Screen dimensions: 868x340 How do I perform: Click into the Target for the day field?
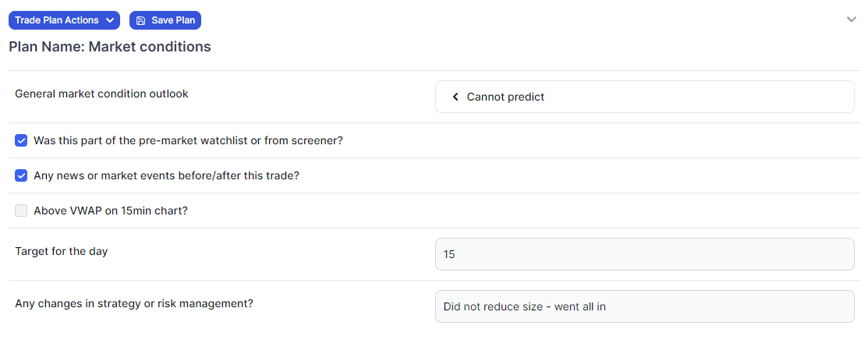(645, 254)
